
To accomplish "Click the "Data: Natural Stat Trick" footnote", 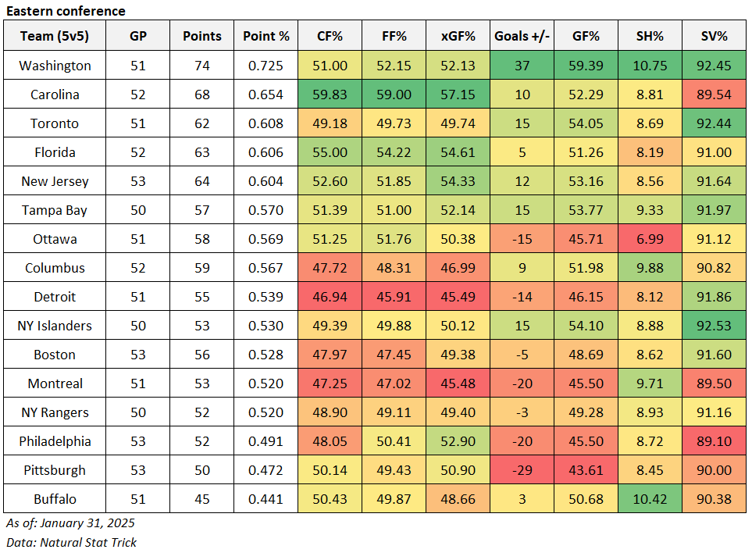I will tap(71, 541).
